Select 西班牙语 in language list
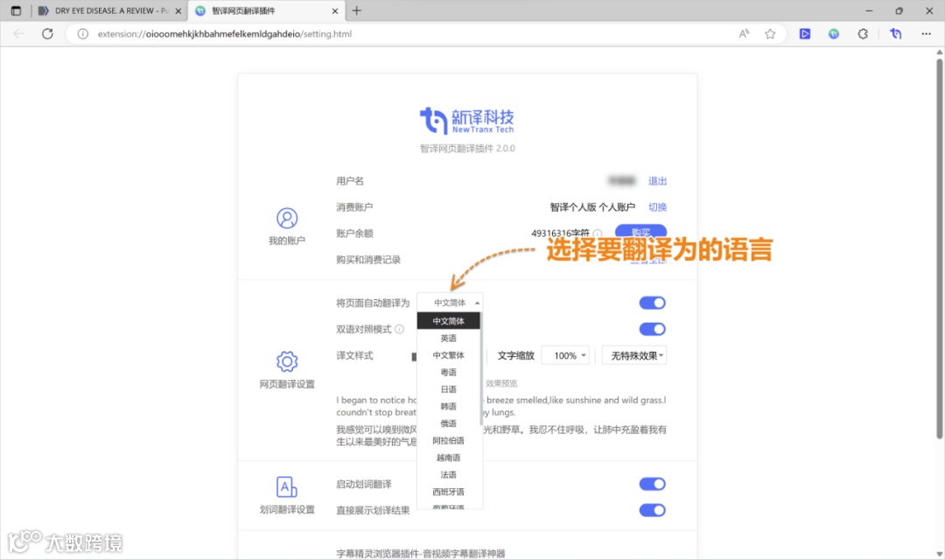945x560 pixels. (448, 492)
